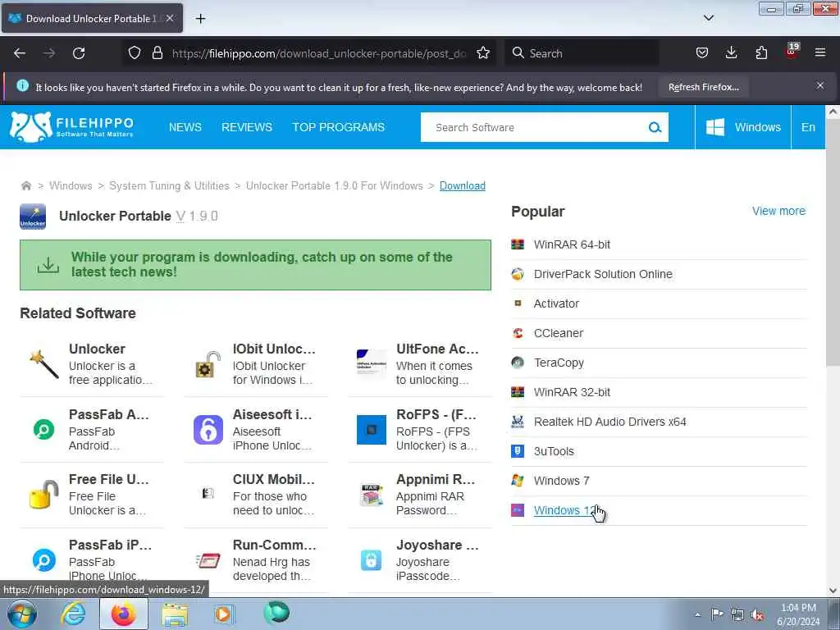Click the red extension icon with badge 19

point(792,52)
